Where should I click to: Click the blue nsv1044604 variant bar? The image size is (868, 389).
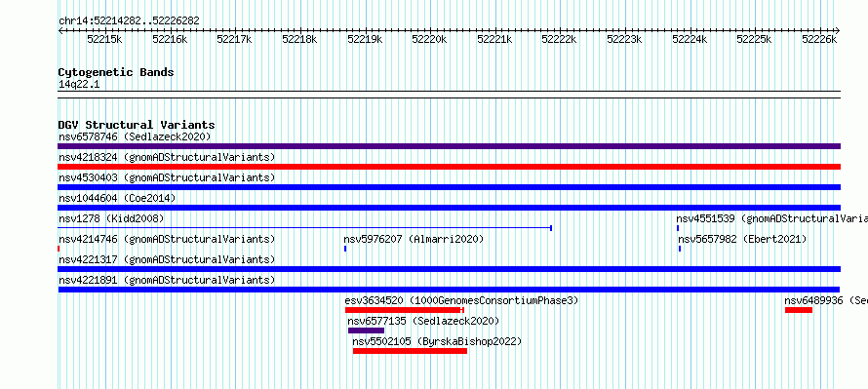(x=449, y=208)
